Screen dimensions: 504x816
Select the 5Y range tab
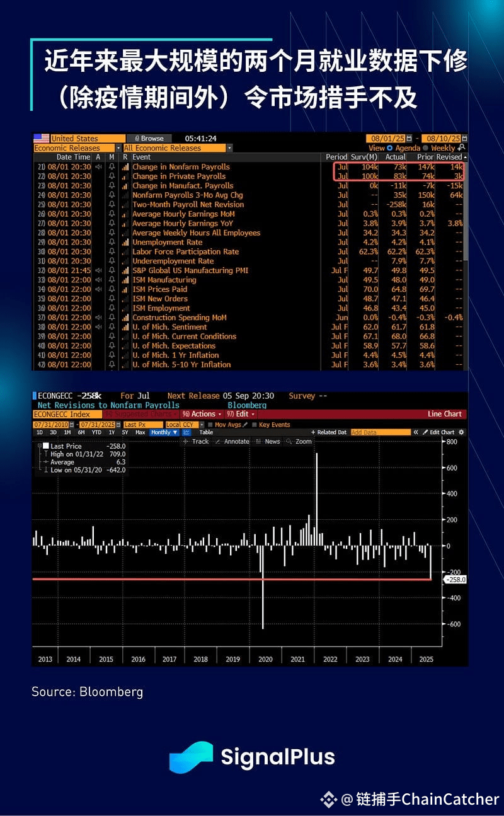tap(125, 432)
